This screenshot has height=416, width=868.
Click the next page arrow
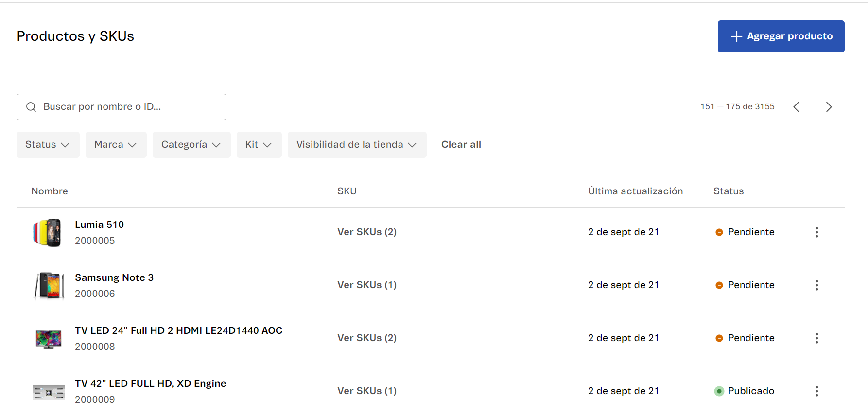point(829,107)
